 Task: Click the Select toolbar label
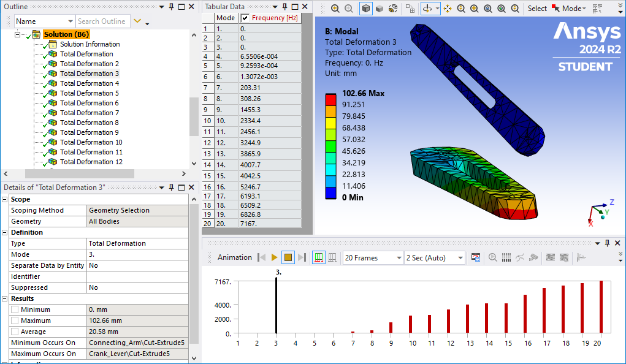pyautogui.click(x=536, y=9)
